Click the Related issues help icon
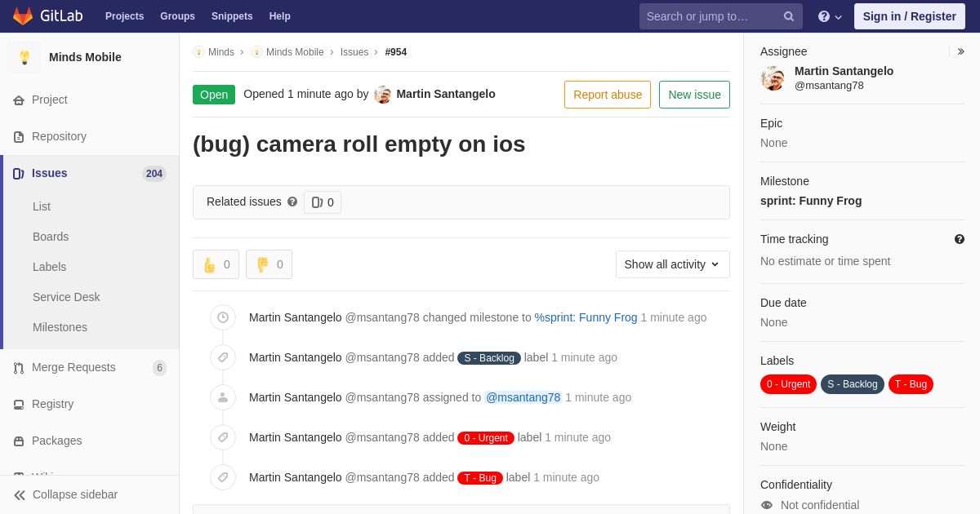 292,202
